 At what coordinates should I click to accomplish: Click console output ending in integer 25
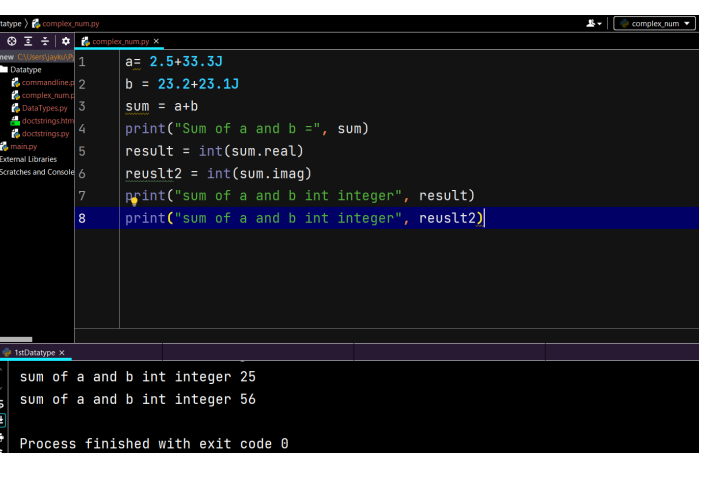pyautogui.click(x=138, y=377)
